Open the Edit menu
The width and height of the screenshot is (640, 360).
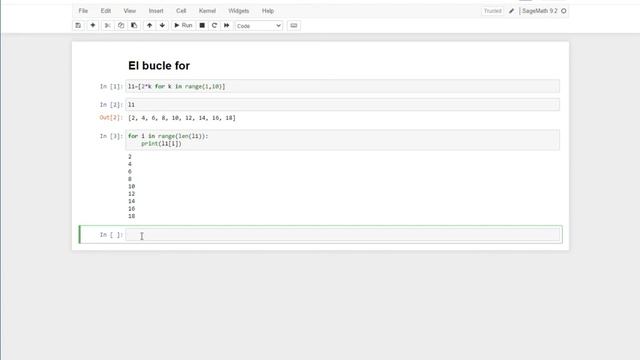point(106,11)
